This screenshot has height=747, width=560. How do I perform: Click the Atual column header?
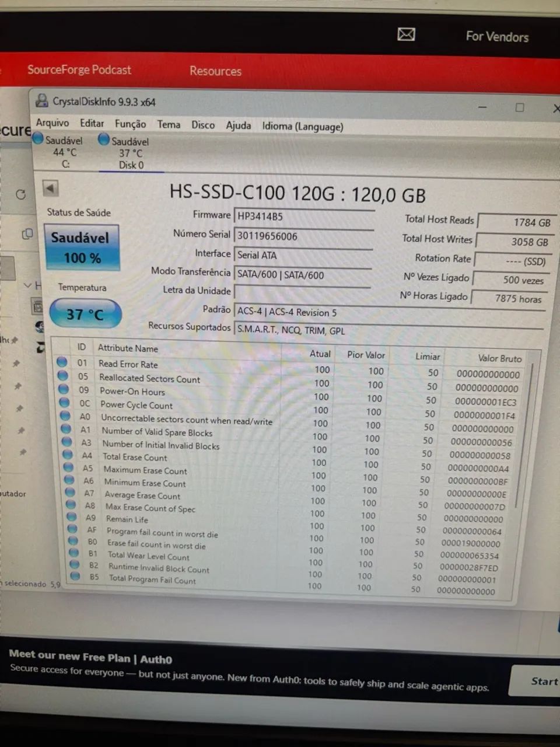[x=320, y=354]
